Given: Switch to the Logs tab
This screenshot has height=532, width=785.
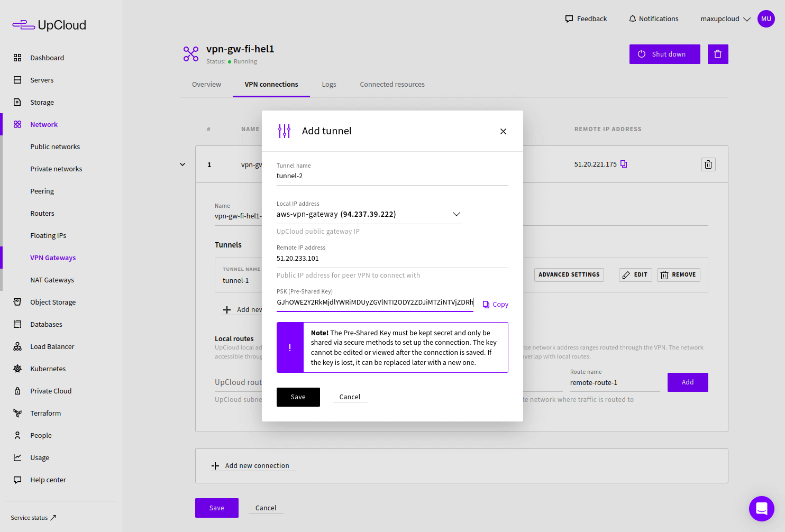Looking at the screenshot, I should coord(329,85).
